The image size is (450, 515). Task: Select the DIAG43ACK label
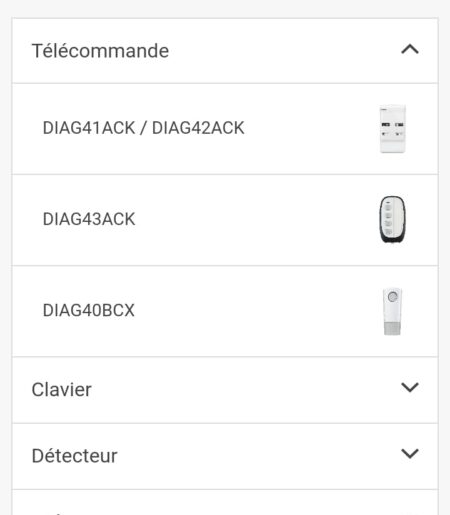[89, 219]
